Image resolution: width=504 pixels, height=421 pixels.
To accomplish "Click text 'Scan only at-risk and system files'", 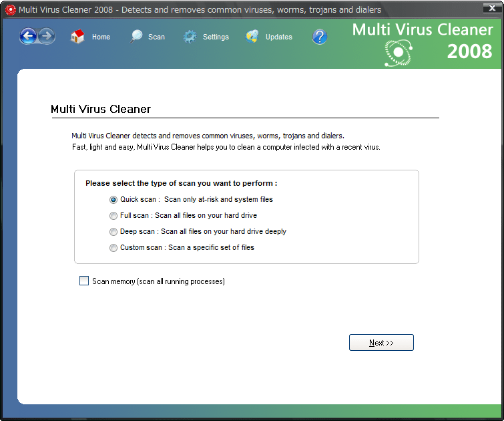I will tap(218, 200).
